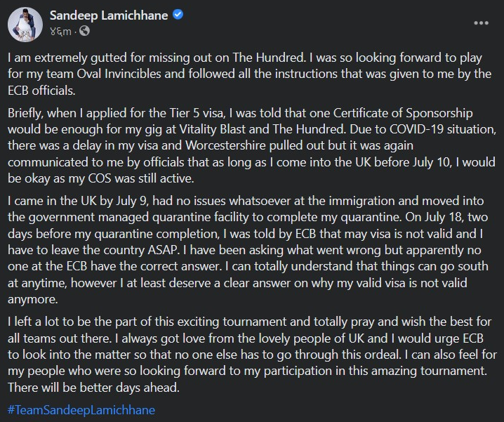Open Sandeep Lamichhane's profile picture
This screenshot has width=504, height=422.
25,23
